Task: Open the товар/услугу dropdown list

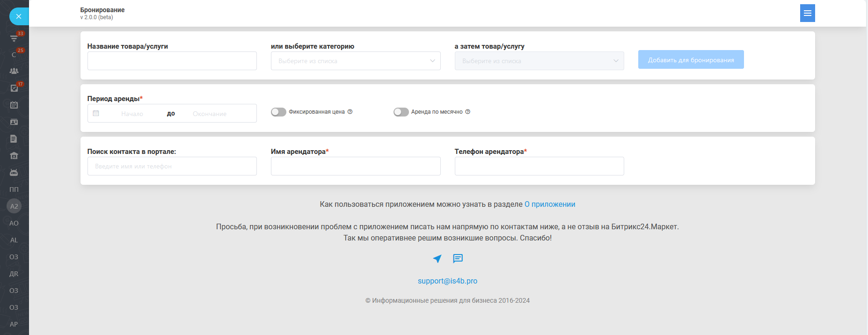Action: pyautogui.click(x=539, y=61)
